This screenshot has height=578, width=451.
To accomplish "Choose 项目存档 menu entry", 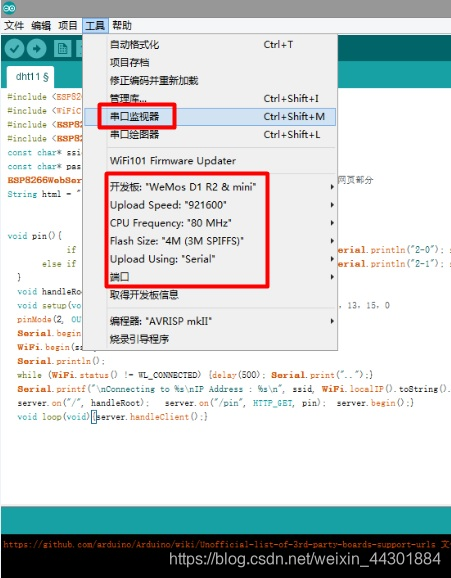I will 210,63.
